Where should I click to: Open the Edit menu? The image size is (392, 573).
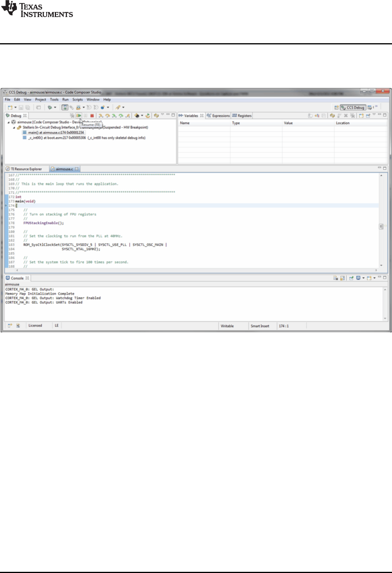(x=17, y=100)
